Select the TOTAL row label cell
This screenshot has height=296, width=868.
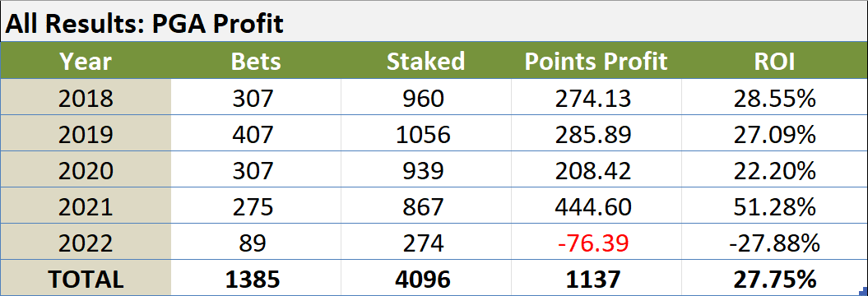[x=86, y=279]
